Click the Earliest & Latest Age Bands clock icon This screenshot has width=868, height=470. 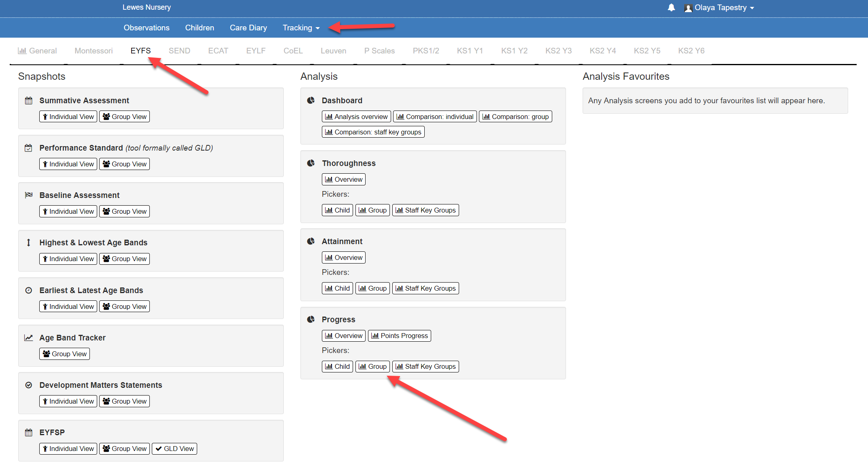29,290
